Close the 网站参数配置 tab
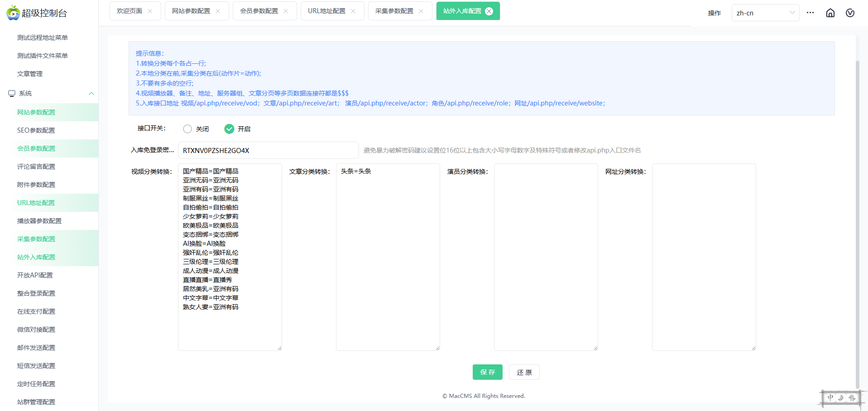868x411 pixels. pos(218,11)
